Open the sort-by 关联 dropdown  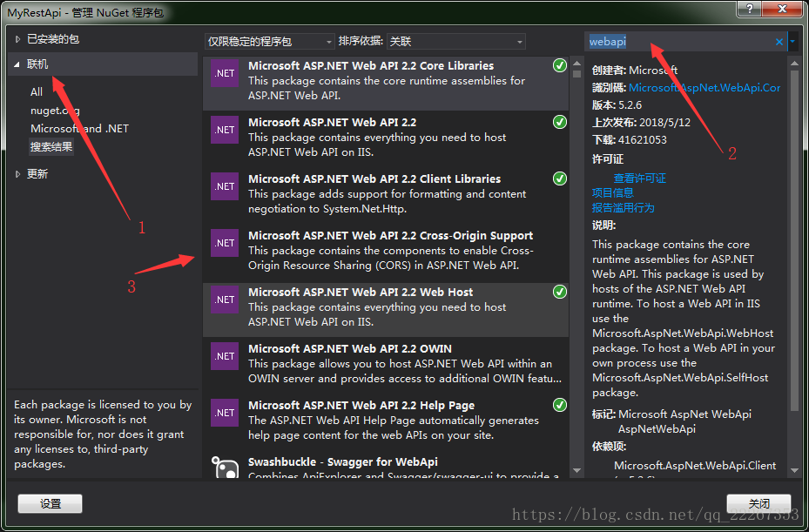point(456,41)
